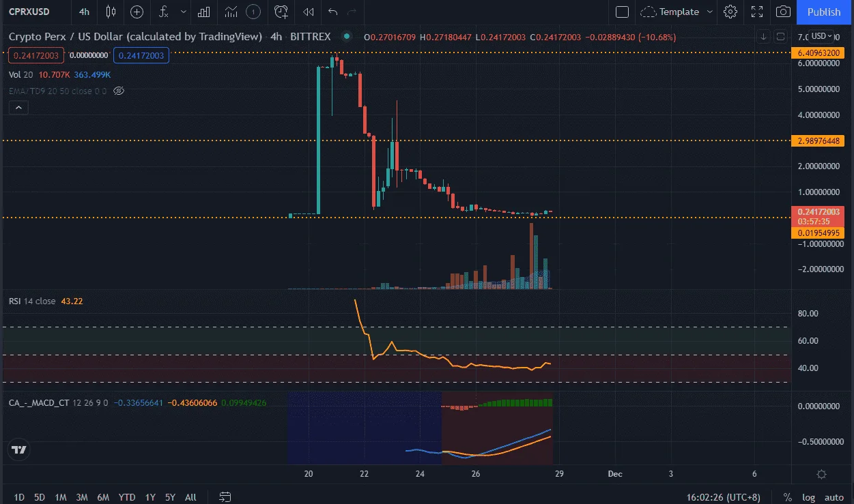Enter fullscreen mode
854x504 pixels.
(x=757, y=12)
